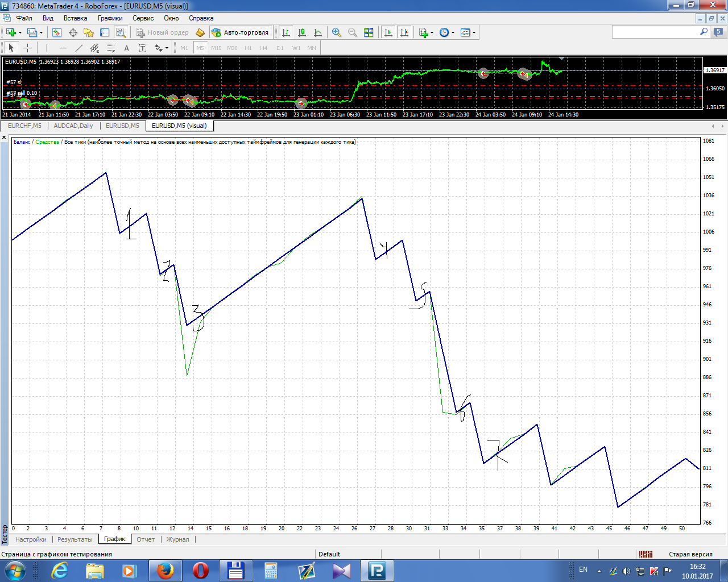
Task: Open the Navigator star folder icon
Action: pyautogui.click(x=89, y=32)
